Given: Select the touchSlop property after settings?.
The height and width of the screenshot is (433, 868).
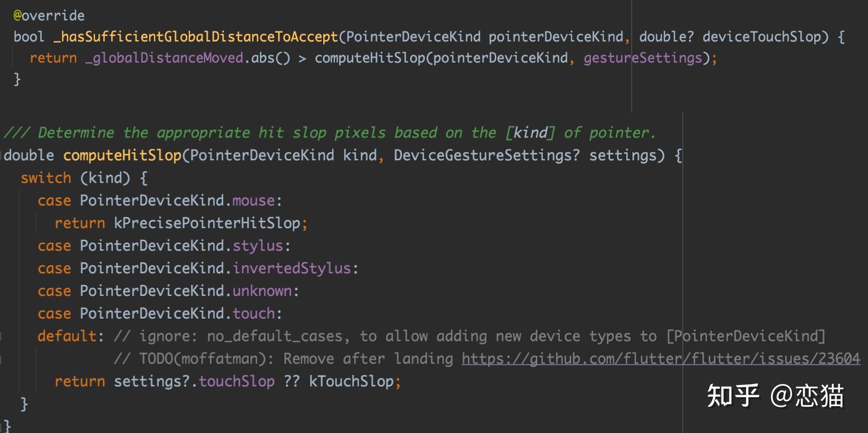Looking at the screenshot, I should coord(236,381).
